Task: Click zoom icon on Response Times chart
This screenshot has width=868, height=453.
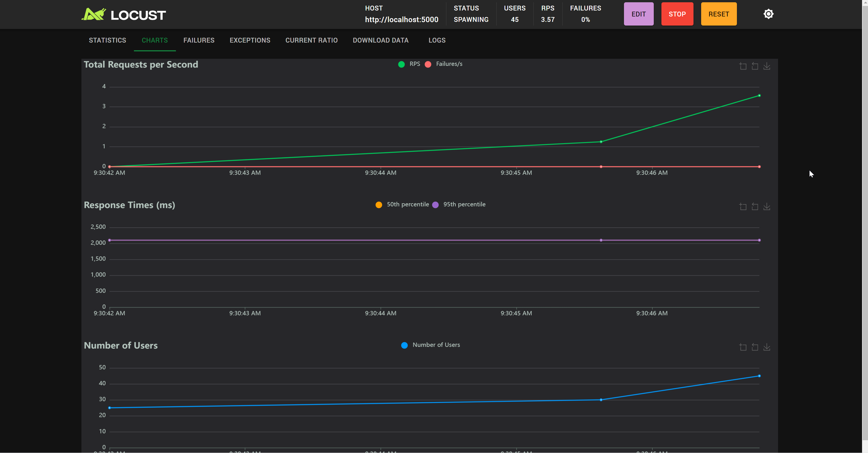Action: click(x=743, y=207)
